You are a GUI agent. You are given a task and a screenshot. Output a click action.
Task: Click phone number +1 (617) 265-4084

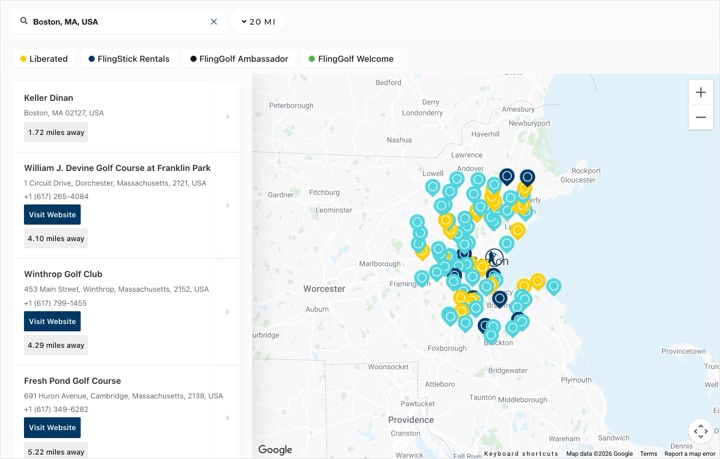point(56,196)
